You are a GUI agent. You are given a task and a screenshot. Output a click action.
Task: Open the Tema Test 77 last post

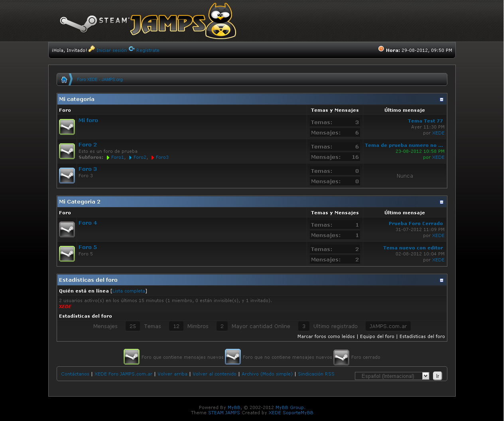point(425,121)
